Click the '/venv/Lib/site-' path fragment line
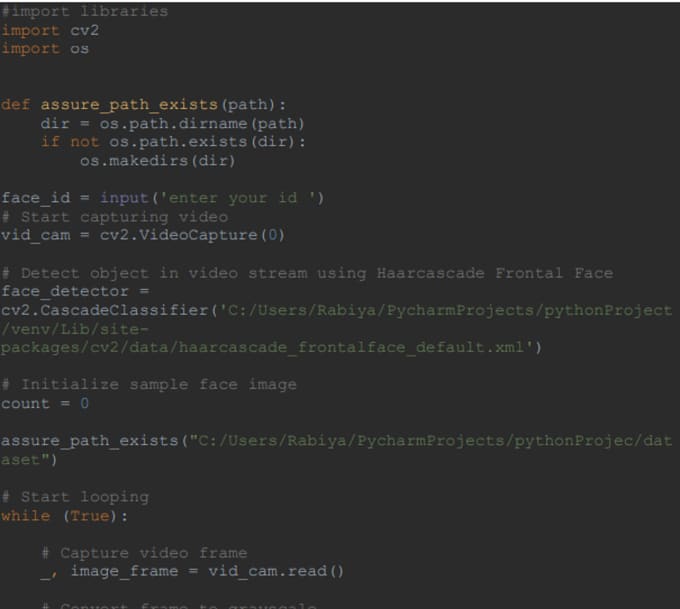Image resolution: width=680 pixels, height=609 pixels. click(x=75, y=330)
